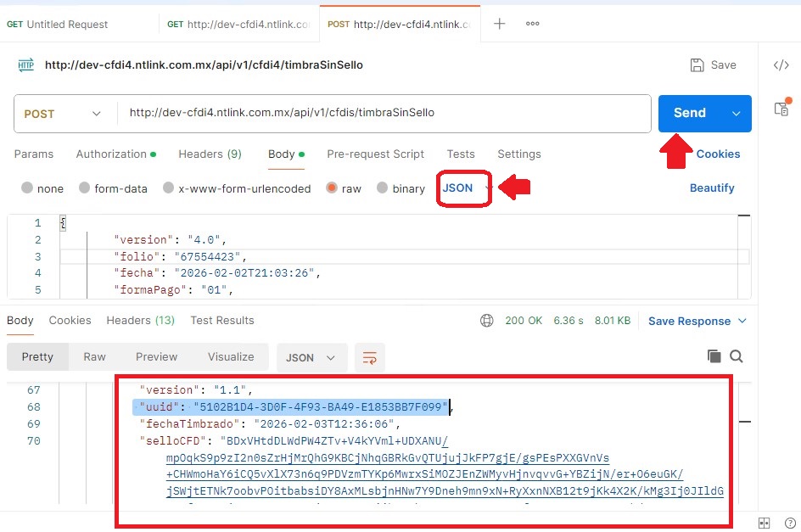Viewport: 801px width, 532px height.
Task: Click the request URL input field
Action: coord(384,113)
